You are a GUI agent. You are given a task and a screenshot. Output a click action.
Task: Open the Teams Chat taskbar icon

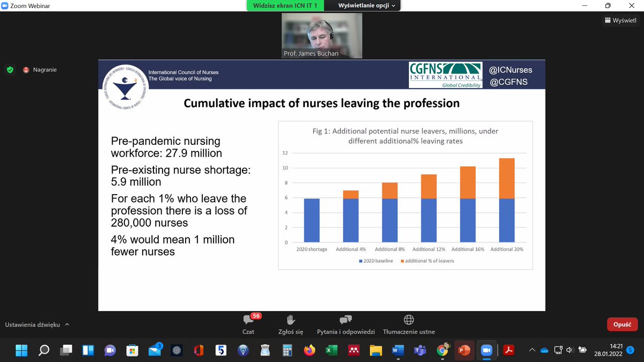[x=110, y=350]
